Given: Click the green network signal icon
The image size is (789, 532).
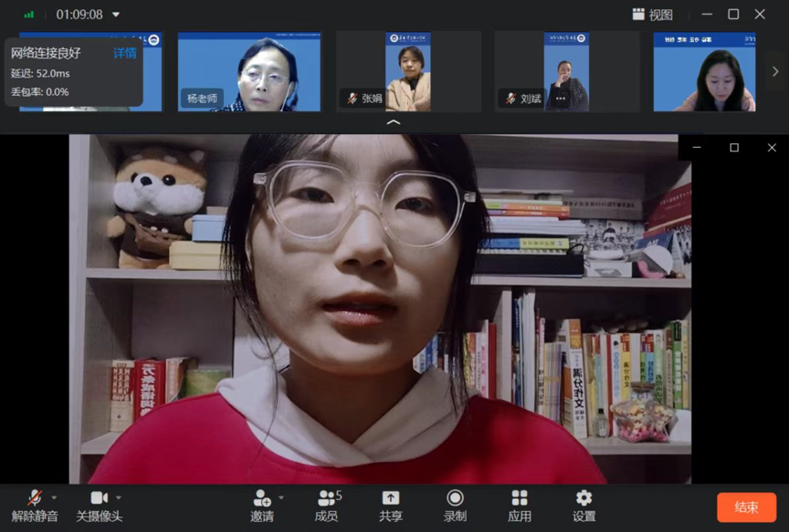Looking at the screenshot, I should click(29, 15).
